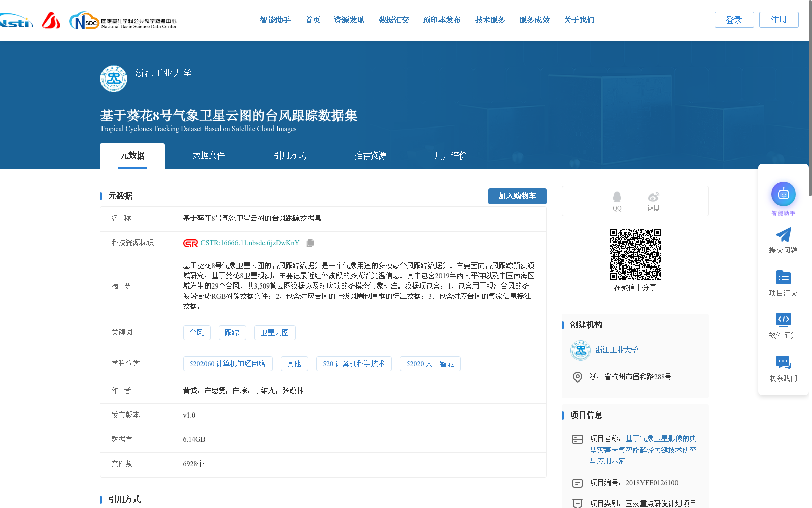The image size is (812, 508).
Task: Open 项目汇交 list icon
Action: (x=784, y=277)
